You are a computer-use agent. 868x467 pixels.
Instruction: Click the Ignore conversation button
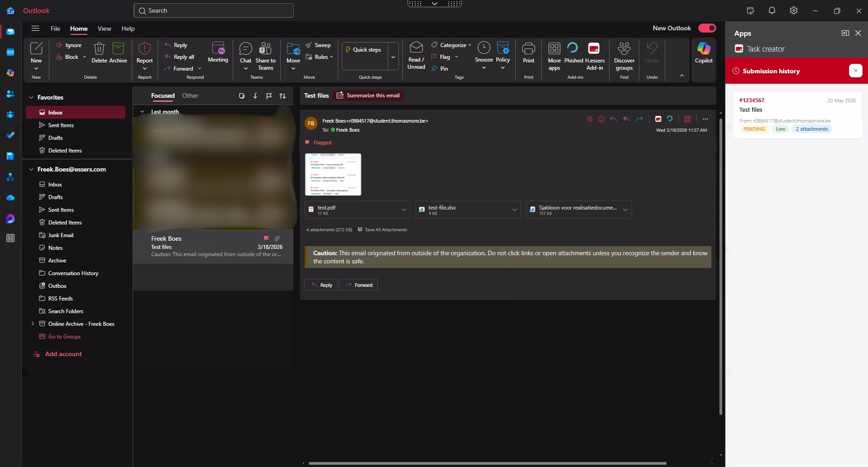69,45
